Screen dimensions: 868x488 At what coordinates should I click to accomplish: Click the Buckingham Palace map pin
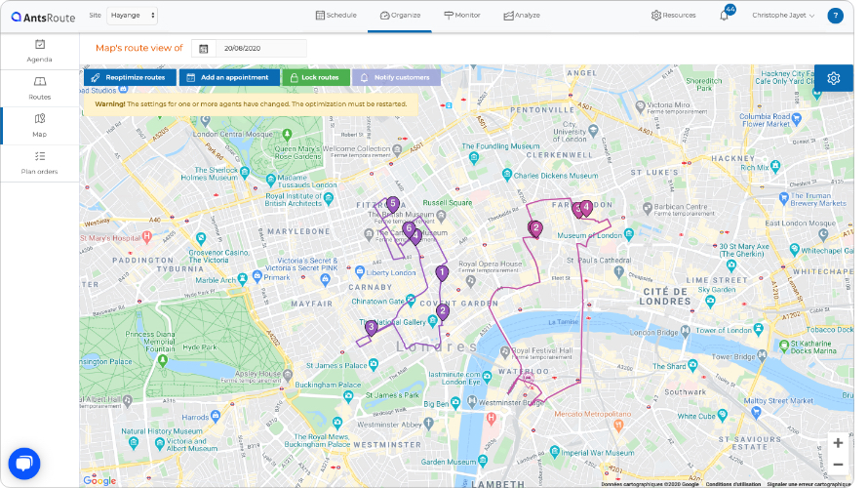pyautogui.click(x=347, y=395)
